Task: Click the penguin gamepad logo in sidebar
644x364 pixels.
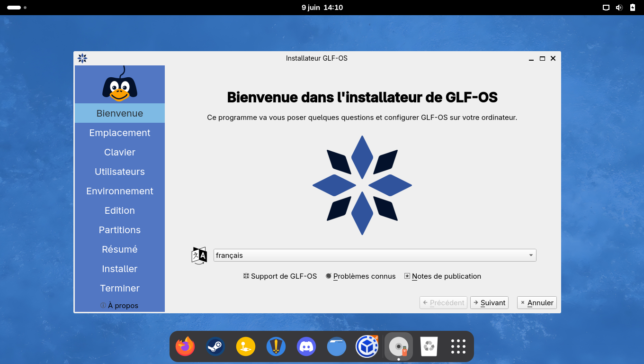Action: coord(120,84)
